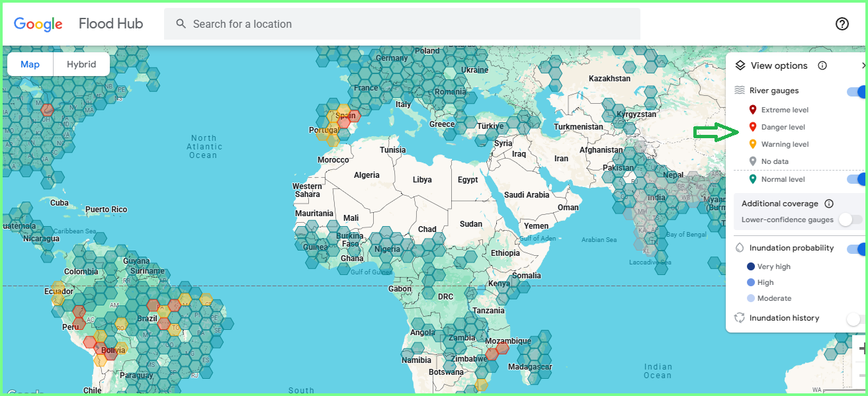
Task: Click the View options layers icon
Action: click(x=740, y=65)
